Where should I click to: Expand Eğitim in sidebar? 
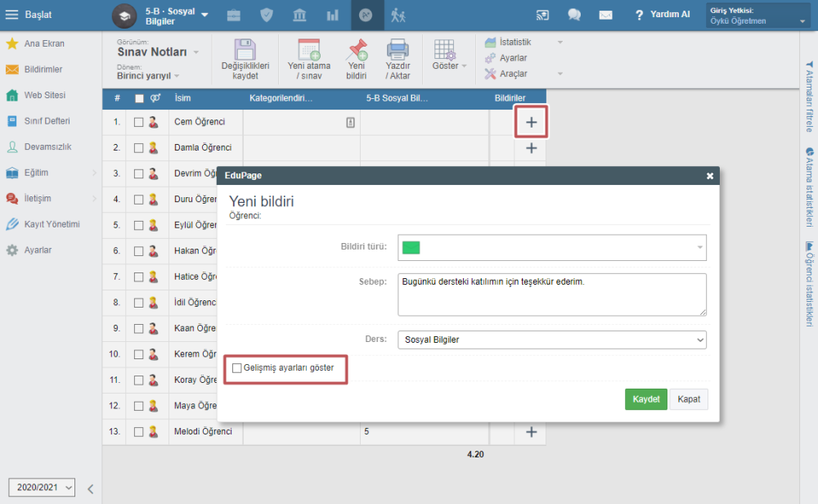tap(51, 173)
